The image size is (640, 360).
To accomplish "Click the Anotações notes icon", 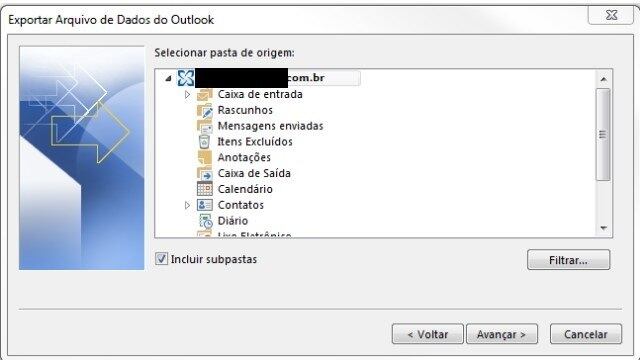I will click(x=204, y=158).
